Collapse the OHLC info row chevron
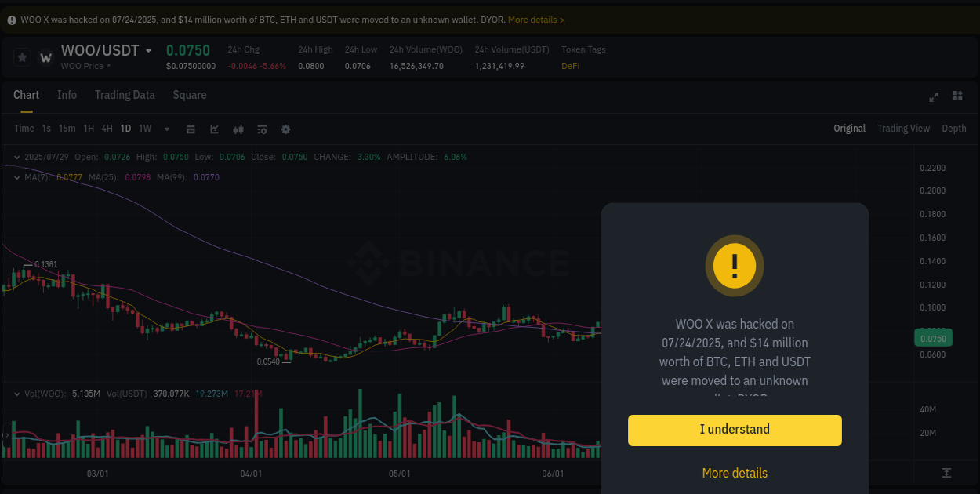Viewport: 980px width, 494px height. [x=16, y=157]
